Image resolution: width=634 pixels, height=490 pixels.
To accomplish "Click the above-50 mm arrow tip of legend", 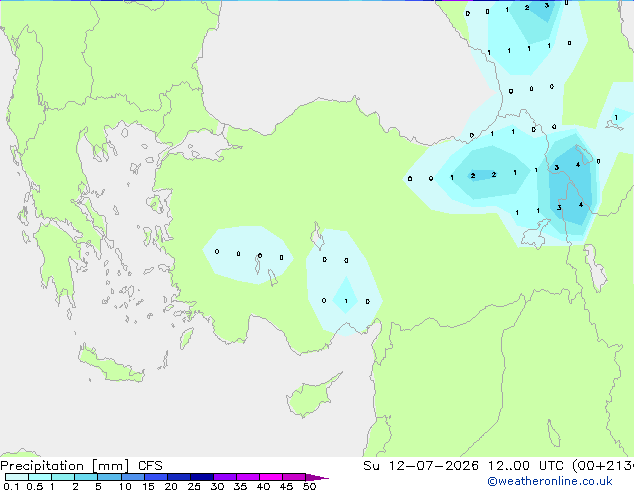I will [317, 477].
